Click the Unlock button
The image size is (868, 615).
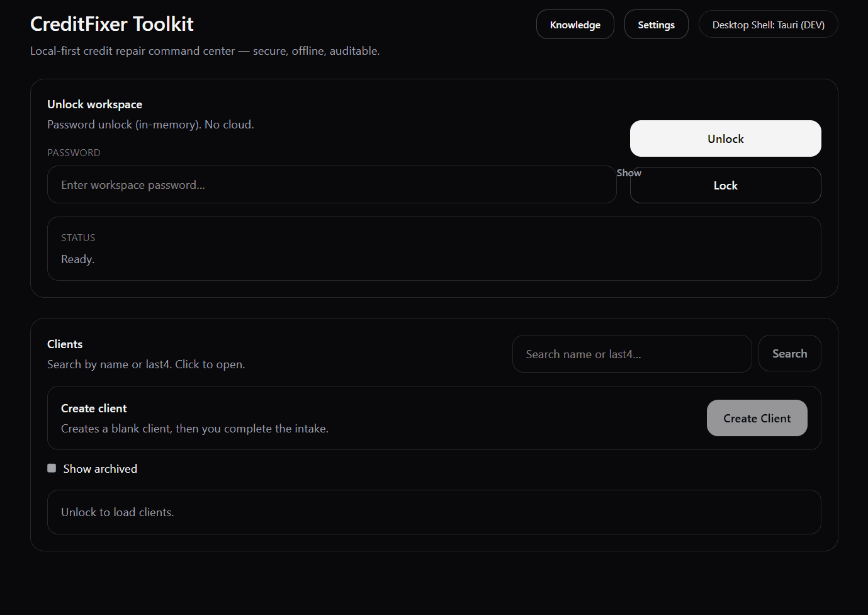tap(725, 138)
